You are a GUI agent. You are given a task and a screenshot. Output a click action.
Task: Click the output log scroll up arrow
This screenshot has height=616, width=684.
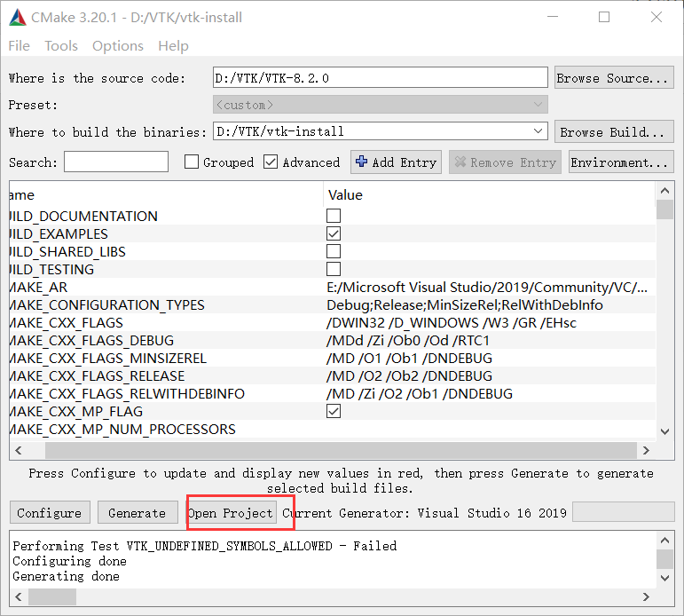click(664, 541)
